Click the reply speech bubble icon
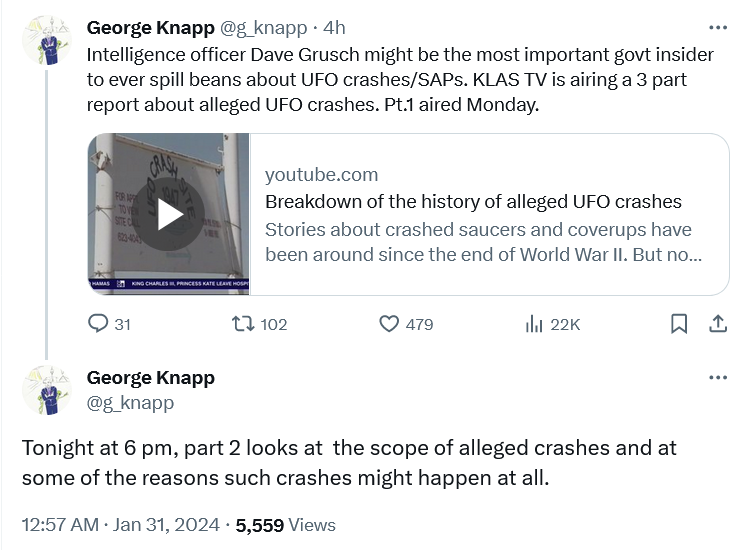The height and width of the screenshot is (550, 748). coord(98,324)
